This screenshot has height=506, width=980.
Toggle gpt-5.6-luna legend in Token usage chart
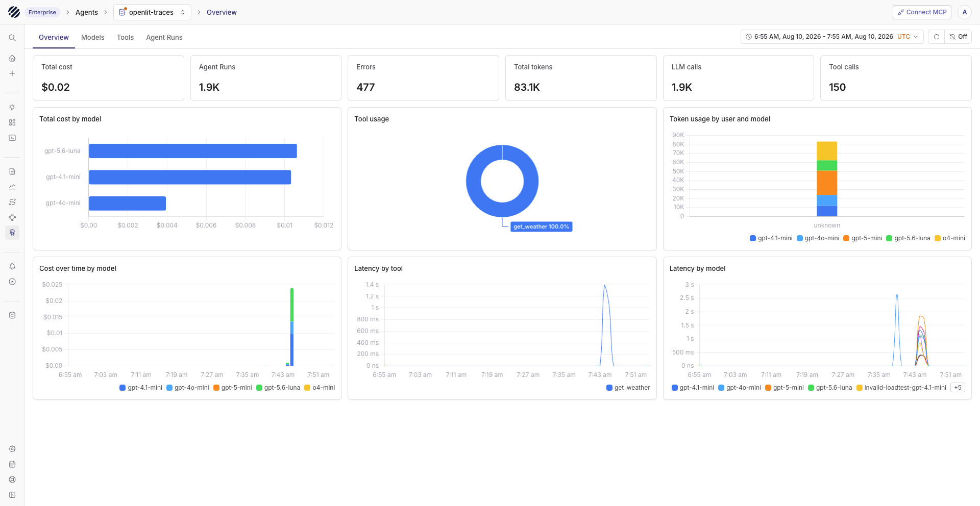coord(908,238)
